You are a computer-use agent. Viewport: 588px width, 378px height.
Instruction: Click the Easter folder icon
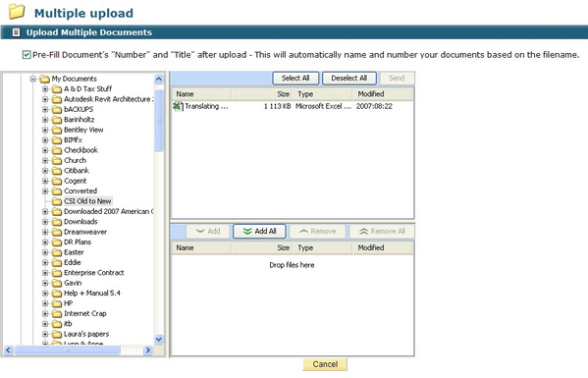[57, 252]
